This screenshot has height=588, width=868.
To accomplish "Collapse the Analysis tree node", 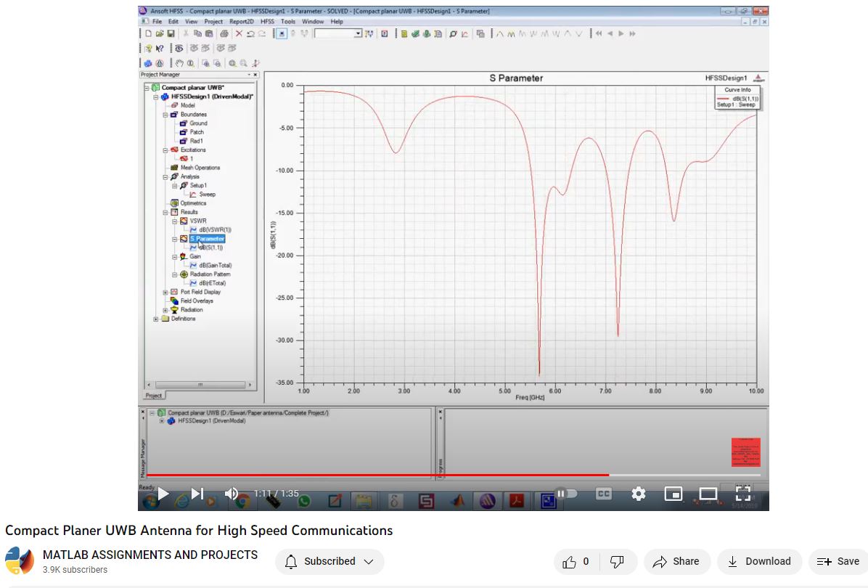I will point(165,176).
